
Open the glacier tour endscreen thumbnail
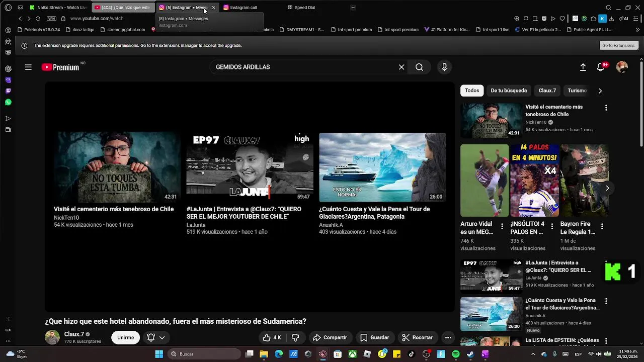tap(382, 168)
